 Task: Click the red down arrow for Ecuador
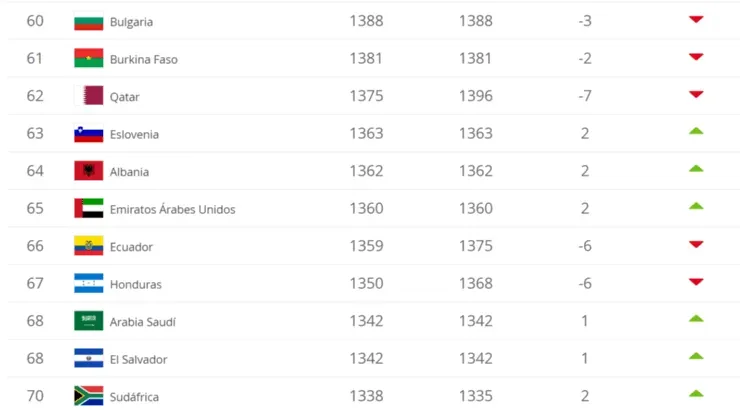pos(696,245)
